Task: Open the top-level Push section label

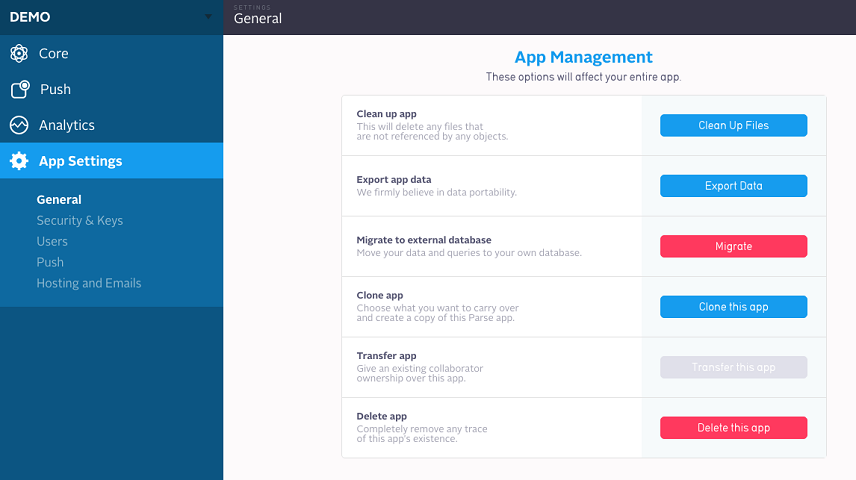Action: coord(55,89)
